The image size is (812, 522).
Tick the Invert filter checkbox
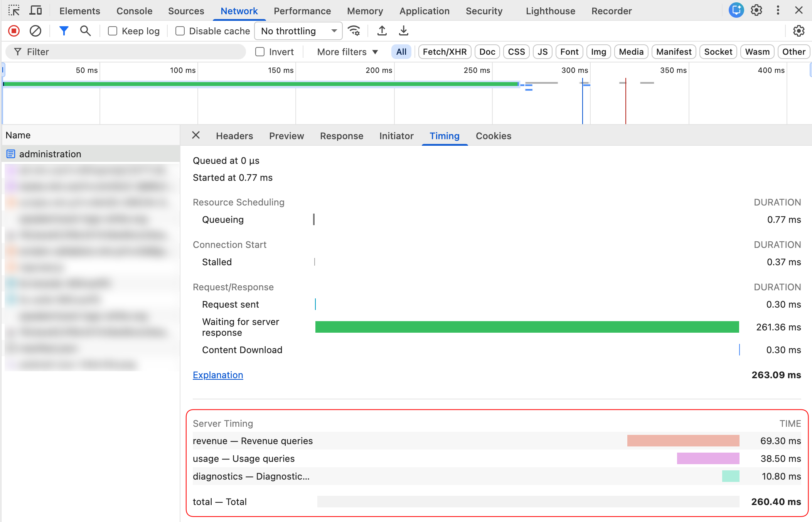(x=260, y=52)
